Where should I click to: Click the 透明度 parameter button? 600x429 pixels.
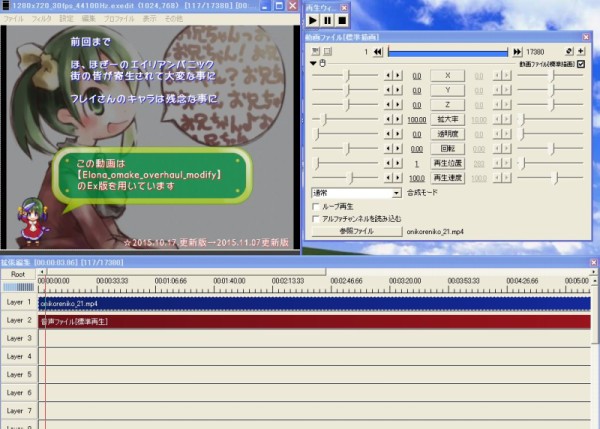447,134
